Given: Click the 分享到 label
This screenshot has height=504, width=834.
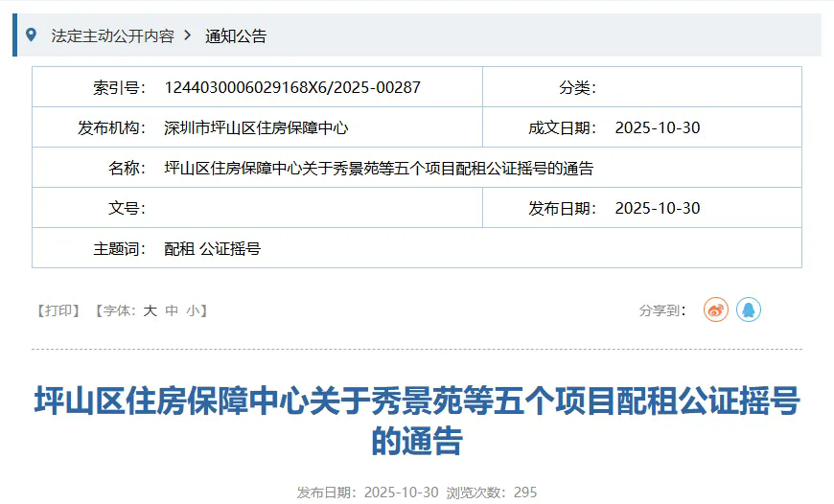Looking at the screenshot, I should pyautogui.click(x=662, y=310).
